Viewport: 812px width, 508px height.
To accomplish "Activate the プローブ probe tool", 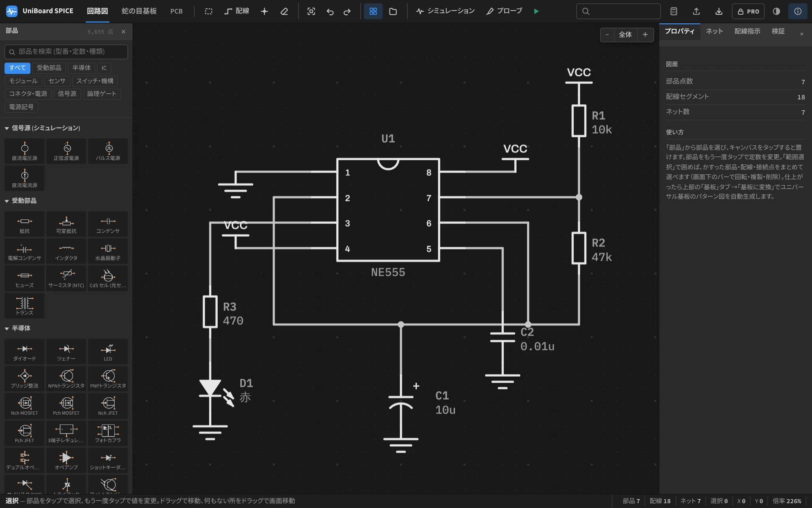I will pyautogui.click(x=504, y=11).
